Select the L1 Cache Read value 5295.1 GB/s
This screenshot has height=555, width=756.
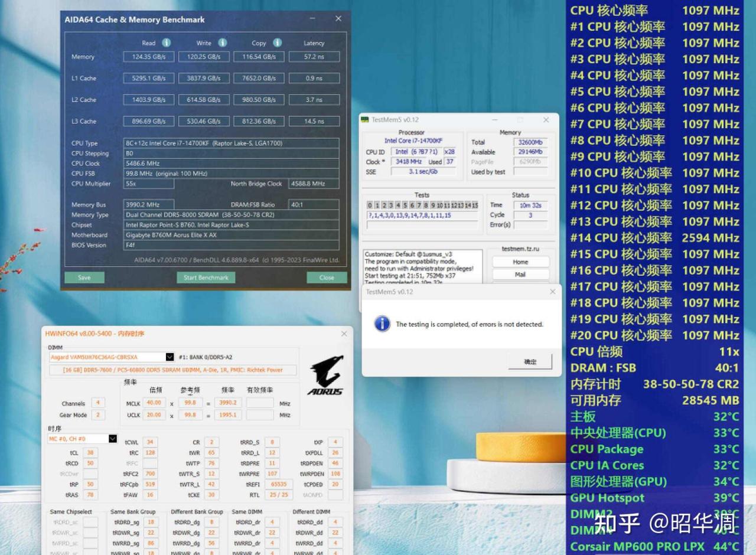point(149,78)
